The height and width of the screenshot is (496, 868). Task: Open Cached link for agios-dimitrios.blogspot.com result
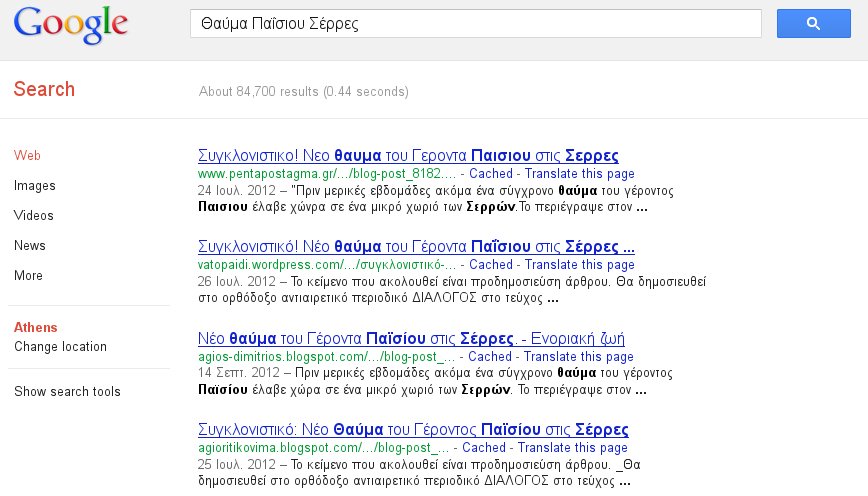tap(490, 356)
